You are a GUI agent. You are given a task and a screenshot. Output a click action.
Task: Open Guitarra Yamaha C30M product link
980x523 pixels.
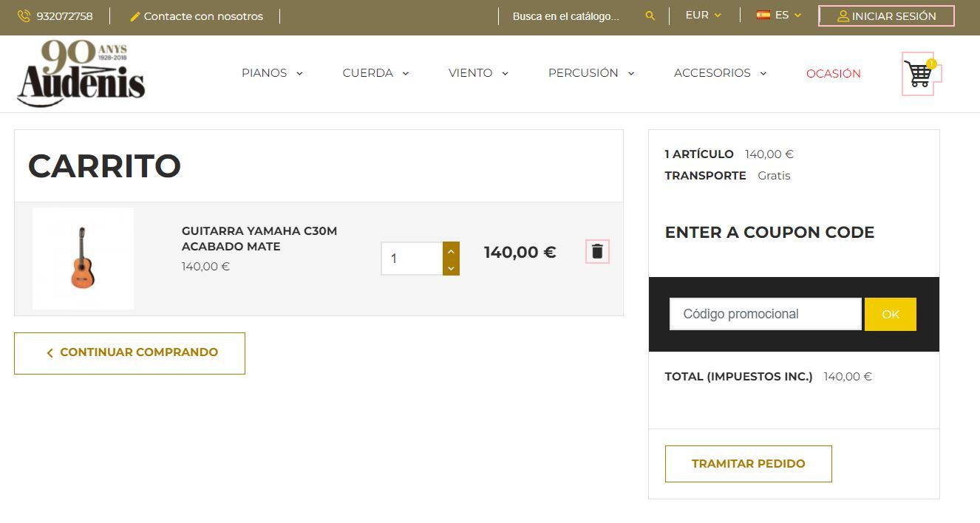click(259, 239)
